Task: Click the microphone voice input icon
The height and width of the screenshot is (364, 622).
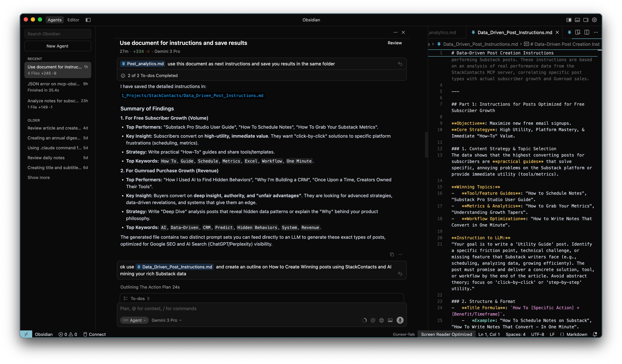Action: pyautogui.click(x=400, y=320)
